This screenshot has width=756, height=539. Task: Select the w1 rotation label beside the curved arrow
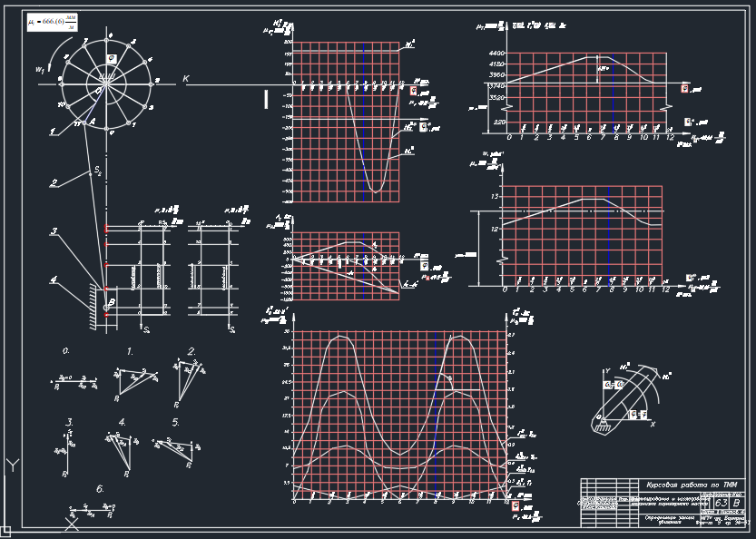pyautogui.click(x=40, y=70)
